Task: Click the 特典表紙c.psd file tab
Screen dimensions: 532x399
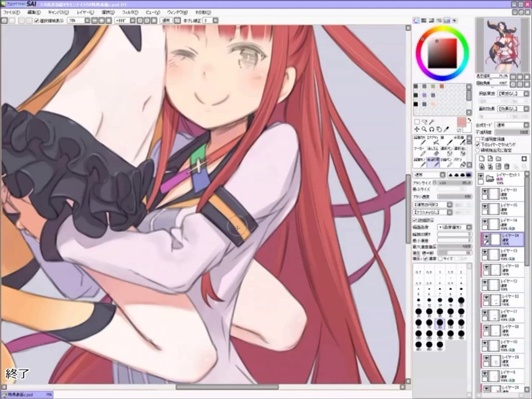Action: click(x=27, y=395)
